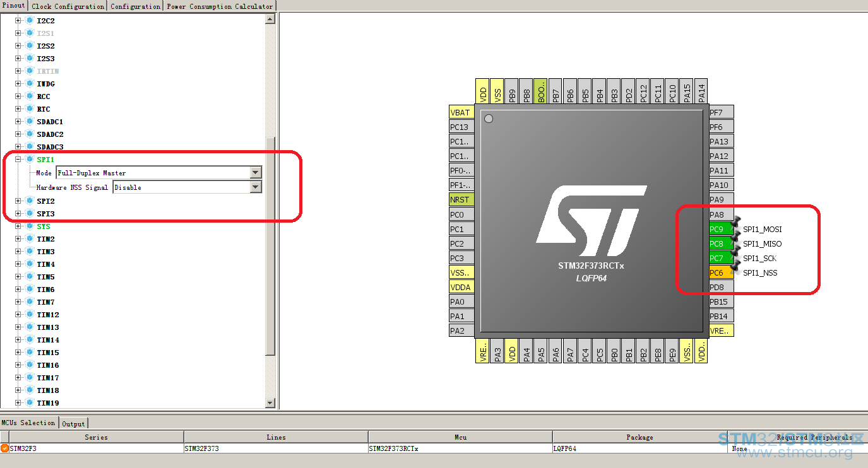The width and height of the screenshot is (868, 468).
Task: Click the Series column header
Action: (97, 437)
